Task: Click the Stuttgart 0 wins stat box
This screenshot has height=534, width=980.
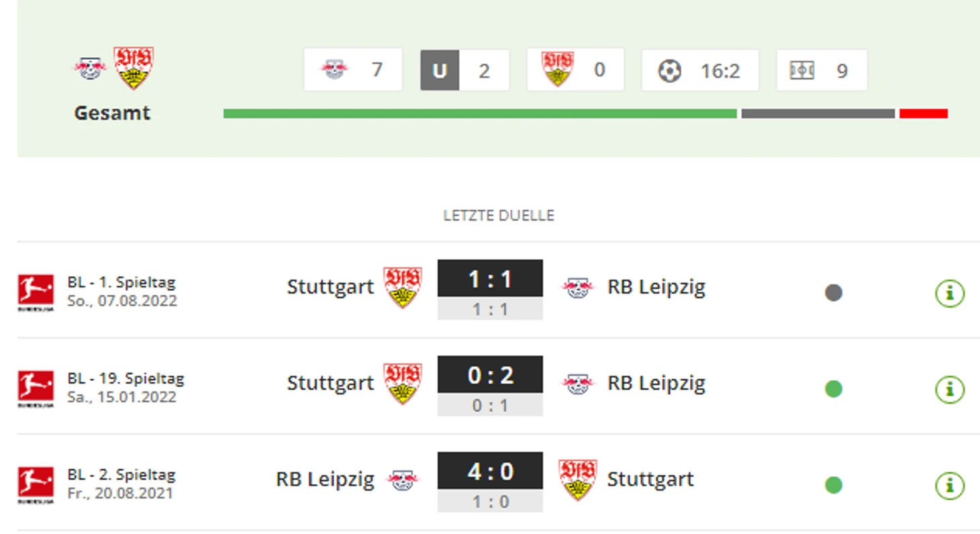Action: [575, 69]
